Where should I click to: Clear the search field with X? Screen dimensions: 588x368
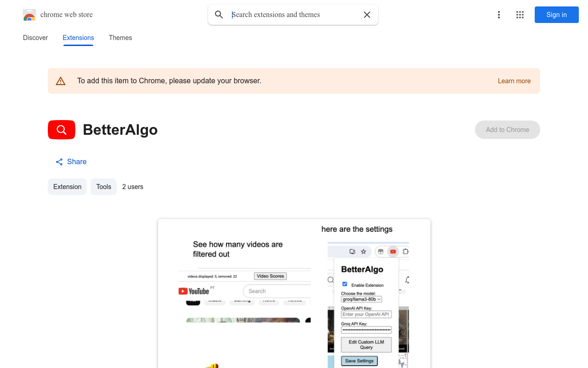pyautogui.click(x=367, y=15)
